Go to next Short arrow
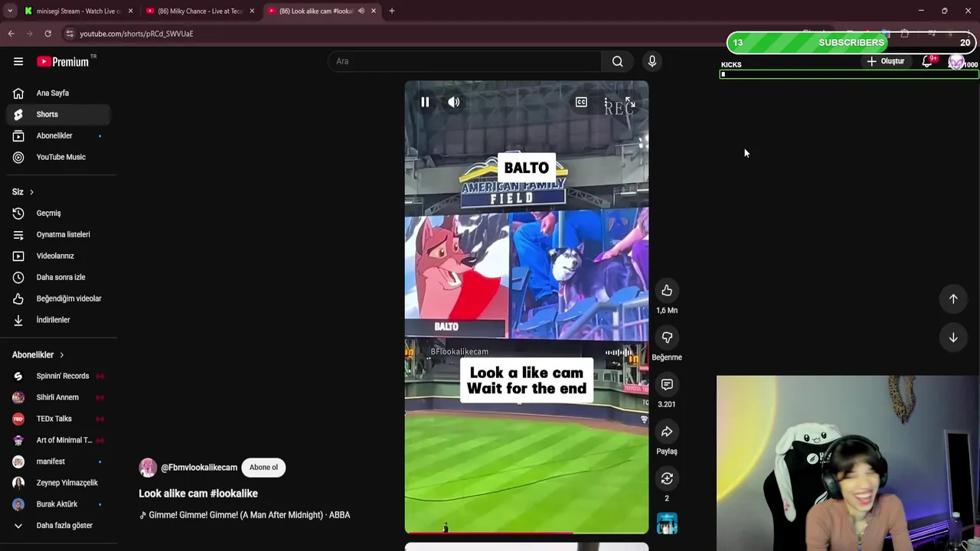The width and height of the screenshot is (980, 551). (953, 337)
